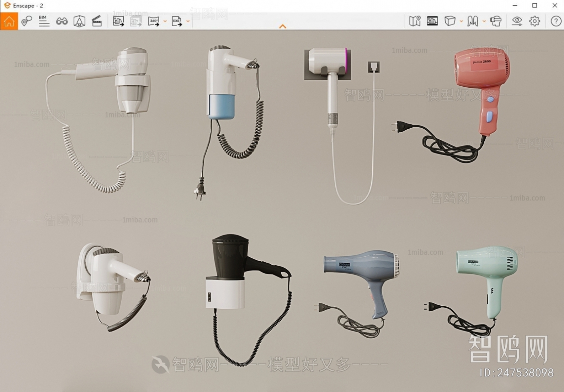This screenshot has width=564, height=392.
Task: Open the Help question mark icon
Action: pos(556,21)
